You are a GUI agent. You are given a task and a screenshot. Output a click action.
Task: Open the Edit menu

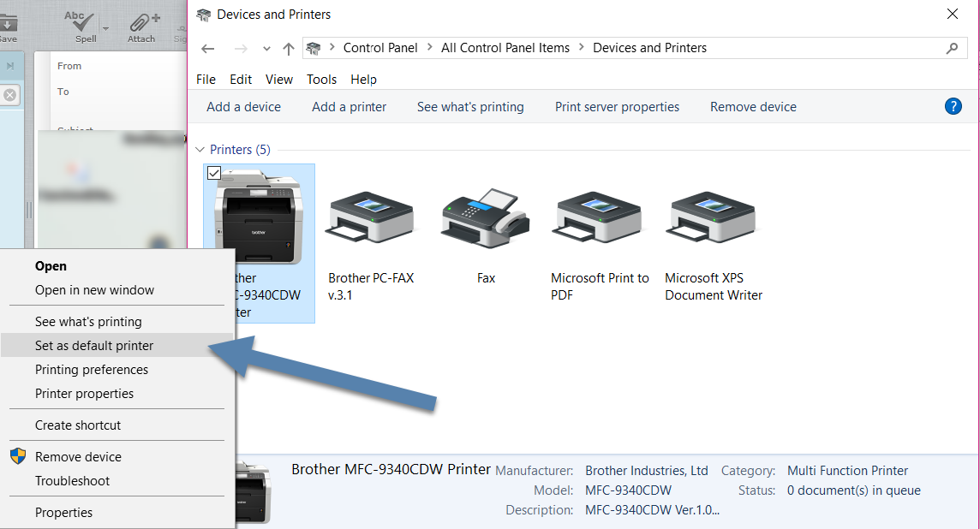241,80
